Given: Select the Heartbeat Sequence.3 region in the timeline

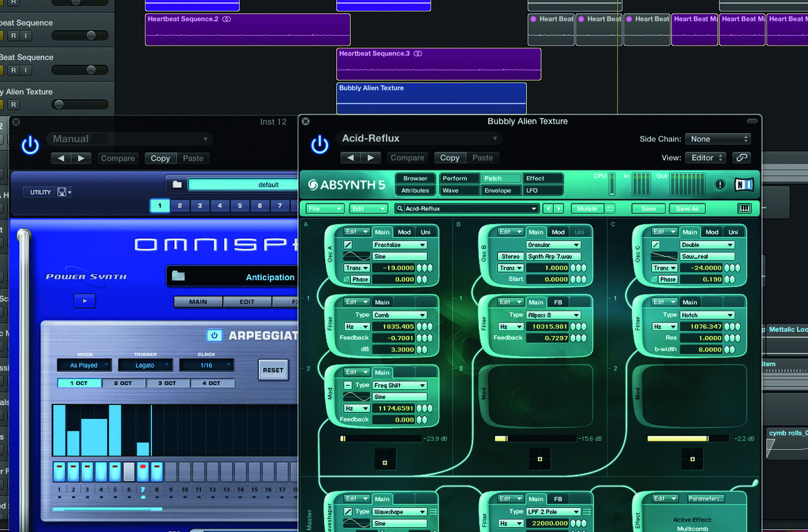Looking at the screenshot, I should [x=439, y=64].
